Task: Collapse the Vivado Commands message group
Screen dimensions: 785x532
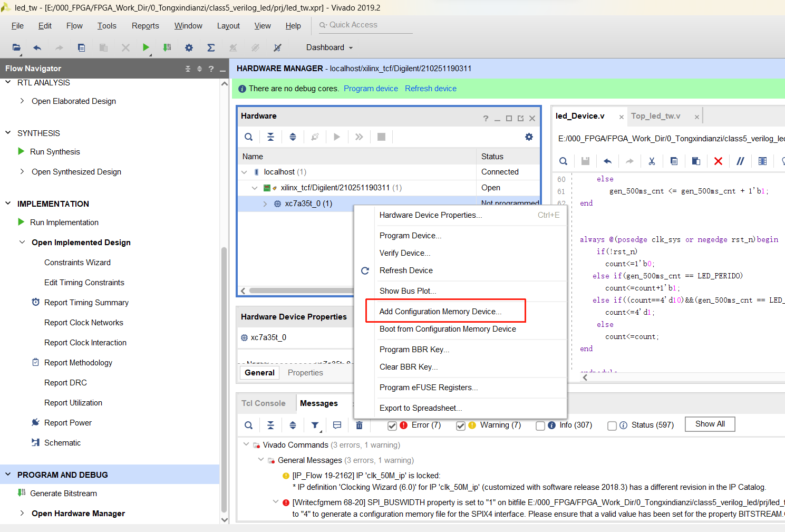Action: tap(246, 444)
